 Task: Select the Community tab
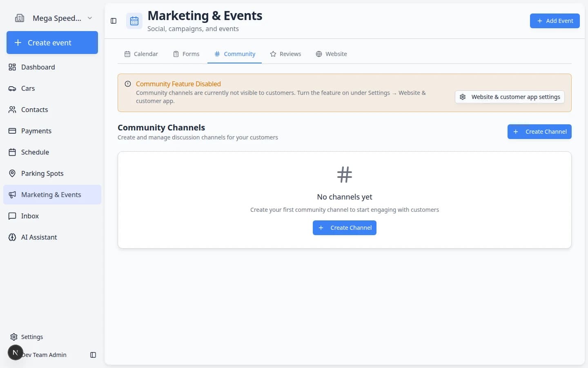[235, 54]
